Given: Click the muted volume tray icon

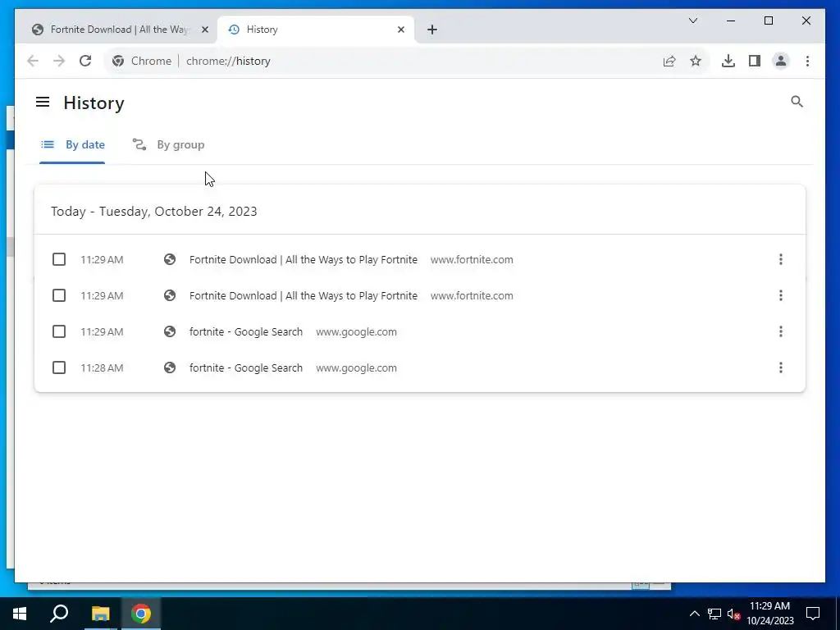Looking at the screenshot, I should (x=733, y=614).
